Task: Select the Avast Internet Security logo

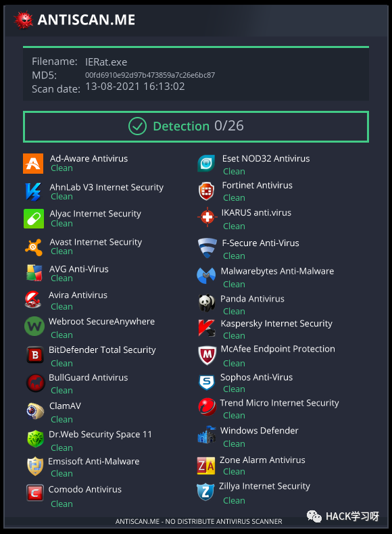Action: (33, 247)
